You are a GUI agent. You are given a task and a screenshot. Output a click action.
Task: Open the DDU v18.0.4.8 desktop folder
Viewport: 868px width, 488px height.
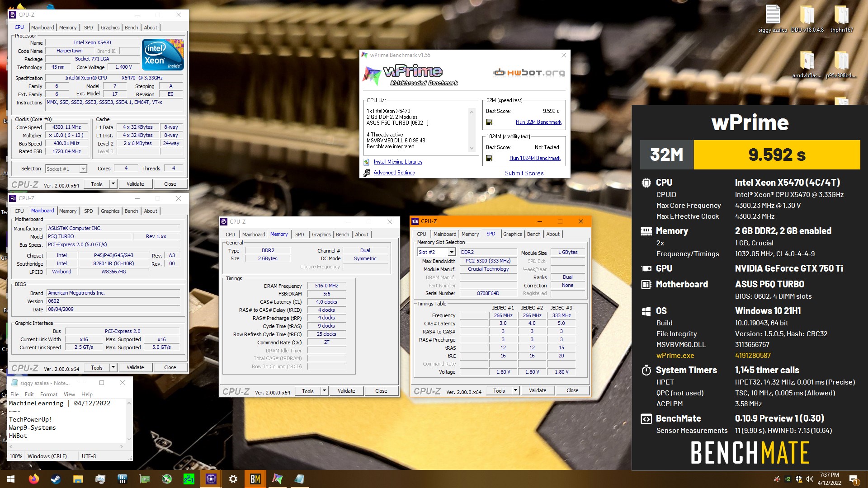807,19
